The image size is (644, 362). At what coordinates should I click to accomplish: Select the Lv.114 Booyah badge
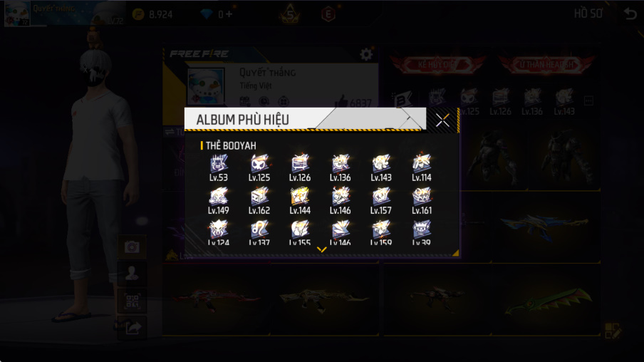[422, 167]
